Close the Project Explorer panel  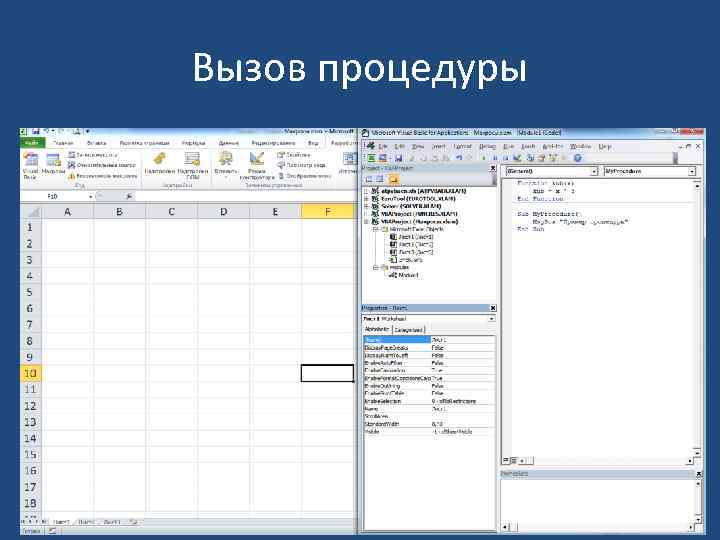pyautogui.click(x=493, y=169)
